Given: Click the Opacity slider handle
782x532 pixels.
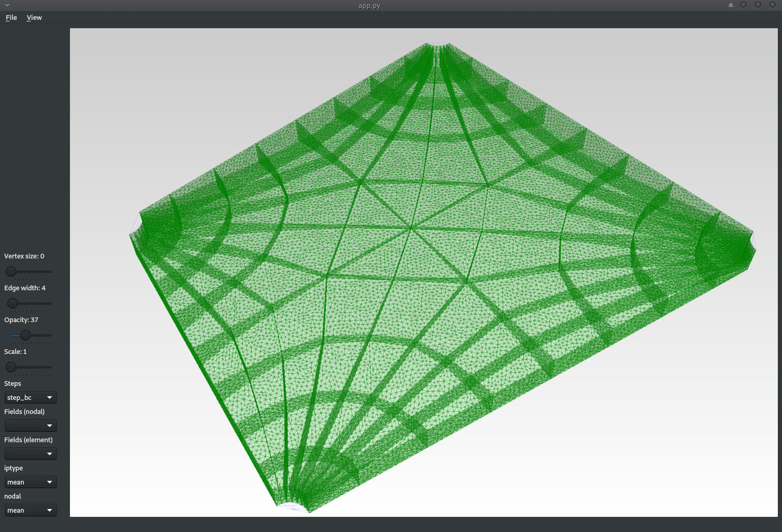Looking at the screenshot, I should 26,335.
